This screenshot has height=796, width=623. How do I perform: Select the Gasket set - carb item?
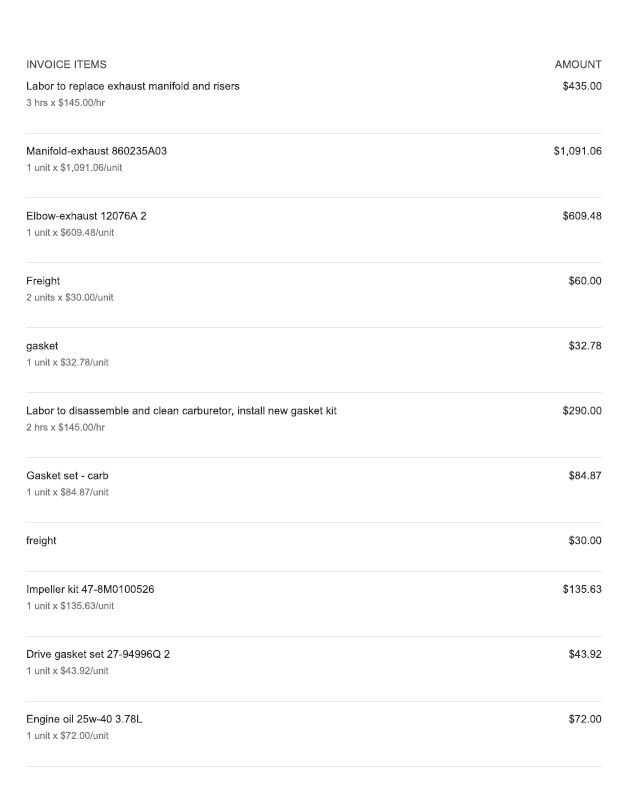pyautogui.click(x=71, y=476)
